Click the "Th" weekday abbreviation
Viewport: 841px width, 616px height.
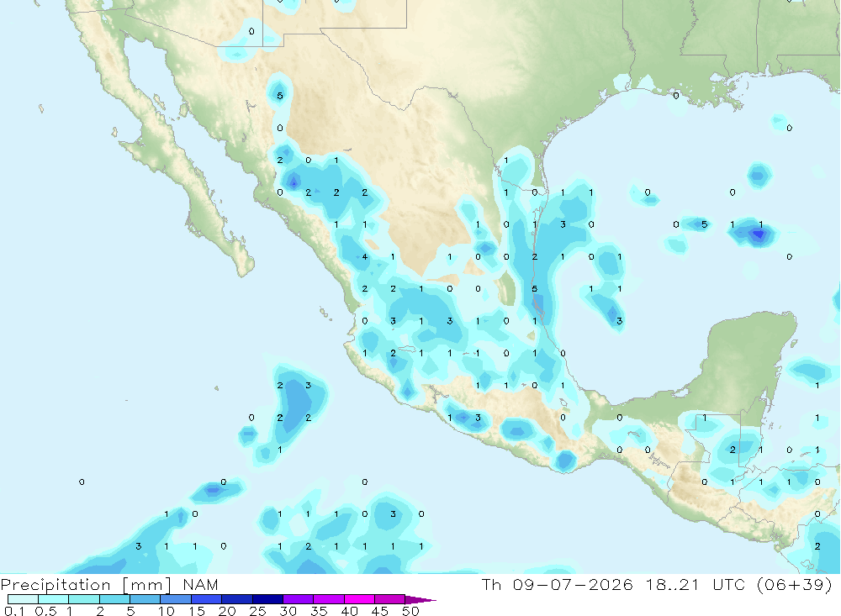491,584
